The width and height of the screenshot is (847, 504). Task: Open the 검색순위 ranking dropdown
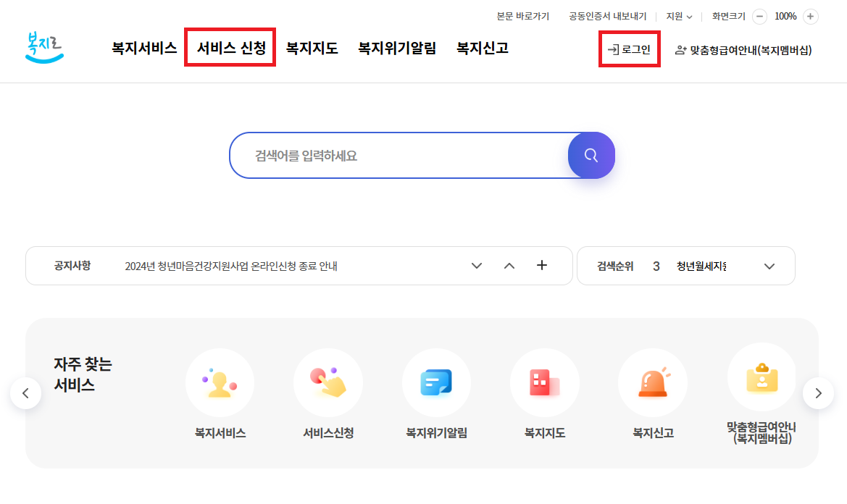(769, 266)
